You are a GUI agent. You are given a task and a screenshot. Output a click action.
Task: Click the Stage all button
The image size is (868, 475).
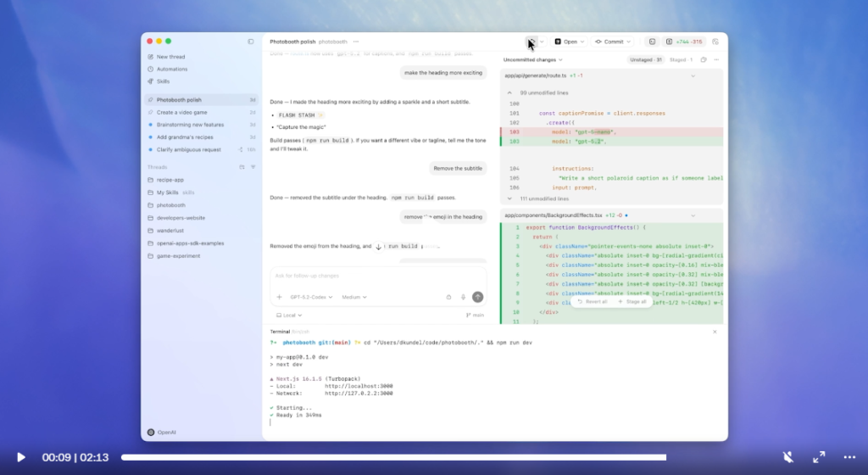point(632,301)
